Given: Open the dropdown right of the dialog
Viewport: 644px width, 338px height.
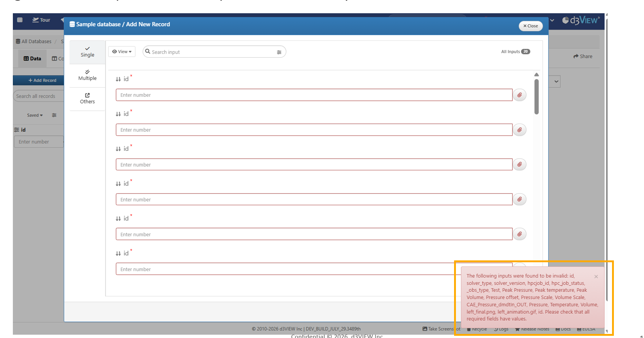Looking at the screenshot, I should pos(556,82).
